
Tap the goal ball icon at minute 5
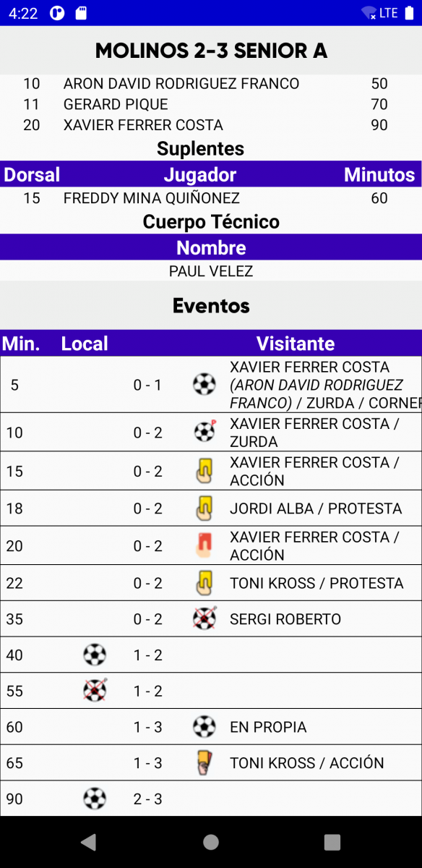pyautogui.click(x=204, y=384)
